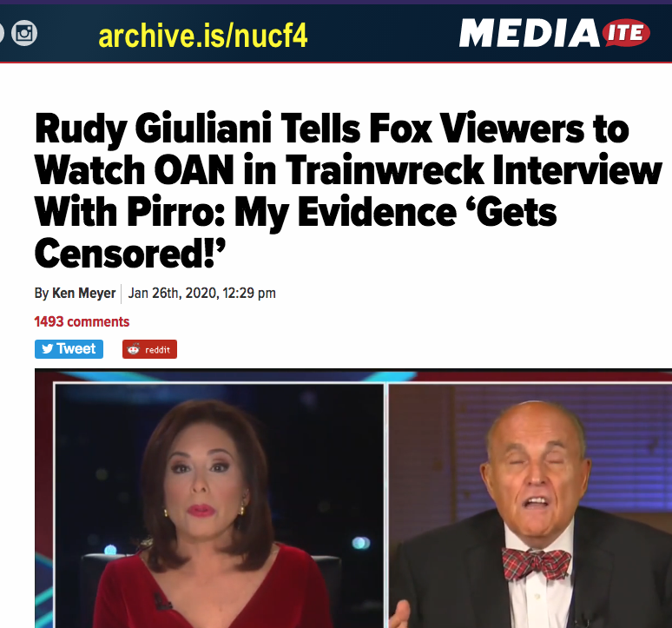This screenshot has width=672, height=628.
Task: Share article with the Tweet button
Action: point(69,349)
